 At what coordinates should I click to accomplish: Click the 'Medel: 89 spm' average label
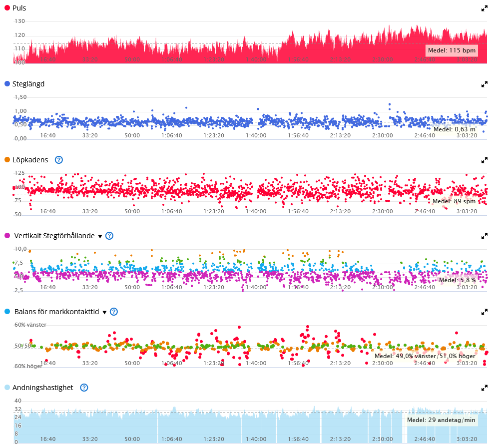[454, 201]
